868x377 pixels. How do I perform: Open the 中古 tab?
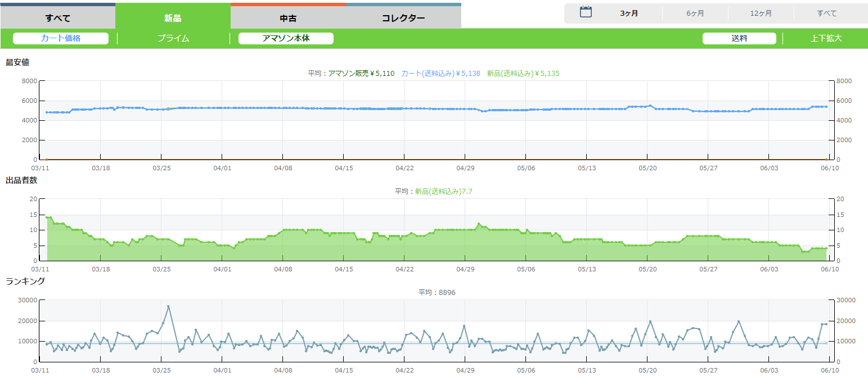(x=288, y=17)
